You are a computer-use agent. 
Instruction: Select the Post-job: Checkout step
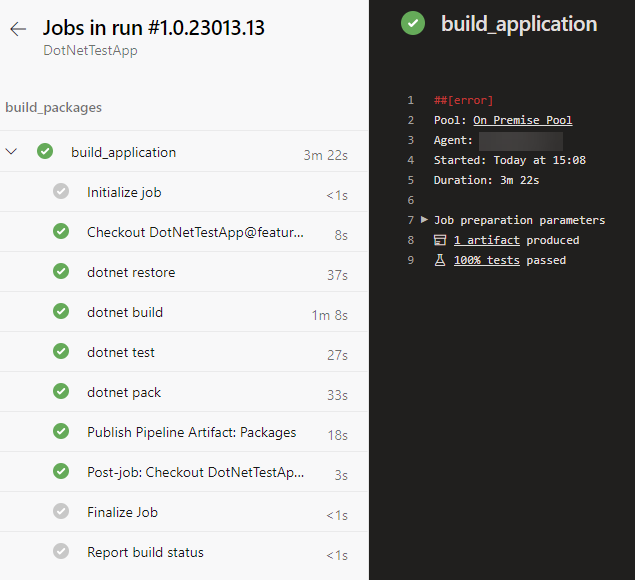pyautogui.click(x=195, y=472)
